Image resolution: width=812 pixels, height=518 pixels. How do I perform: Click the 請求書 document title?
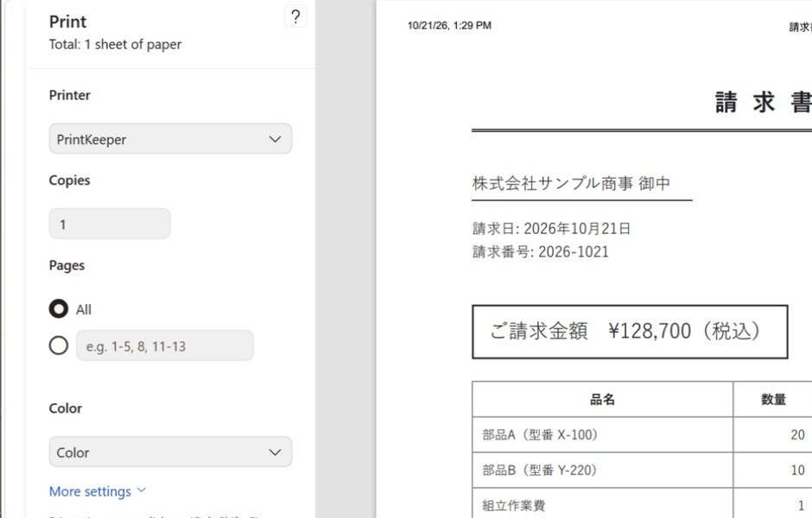[x=764, y=102]
